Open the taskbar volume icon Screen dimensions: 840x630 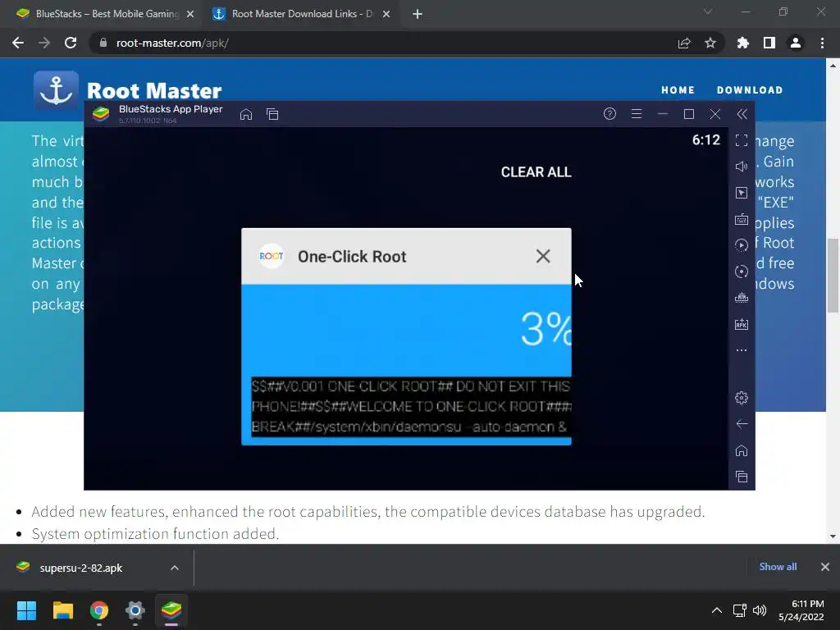tap(760, 610)
